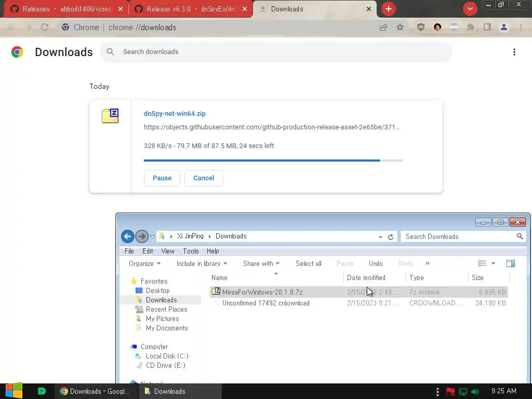Toggle the preview pane icon

[x=511, y=263]
